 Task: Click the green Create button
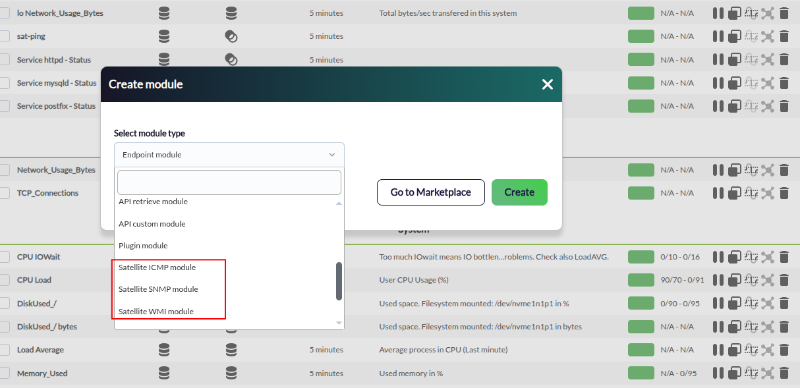pos(519,192)
